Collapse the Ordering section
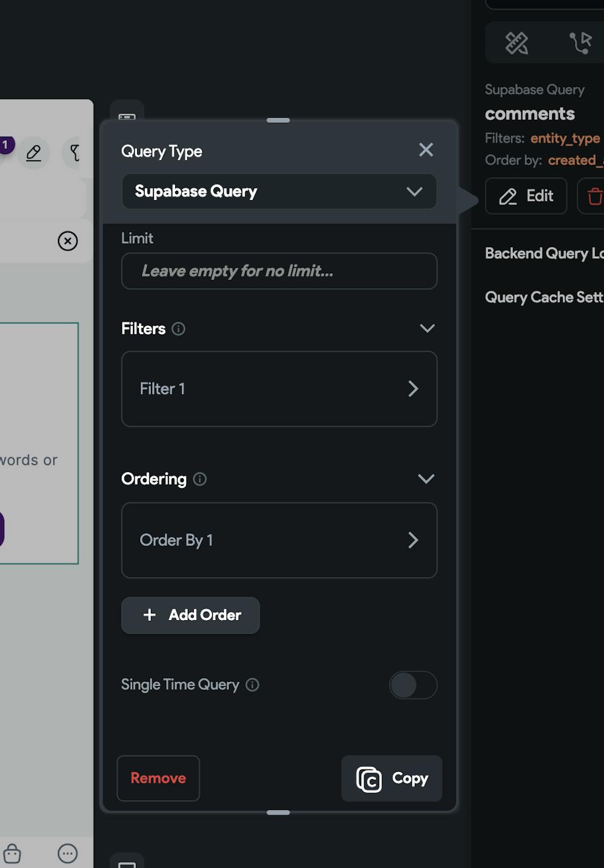 click(426, 479)
